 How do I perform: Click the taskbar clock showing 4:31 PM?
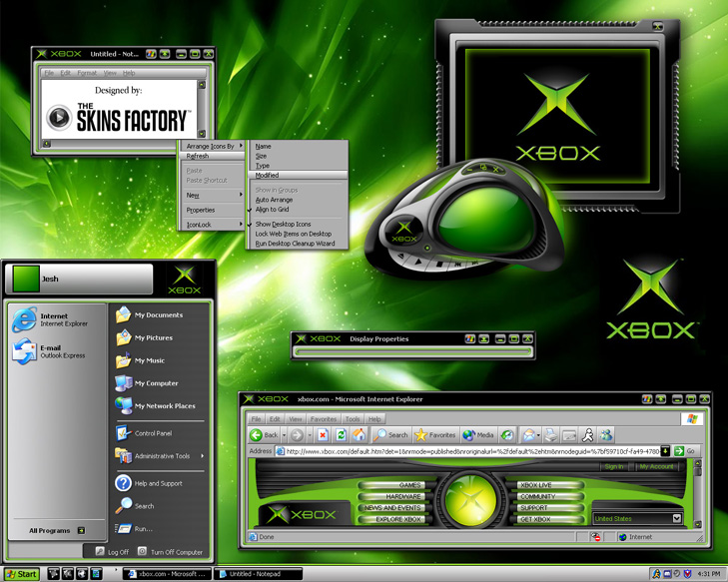tap(708, 574)
